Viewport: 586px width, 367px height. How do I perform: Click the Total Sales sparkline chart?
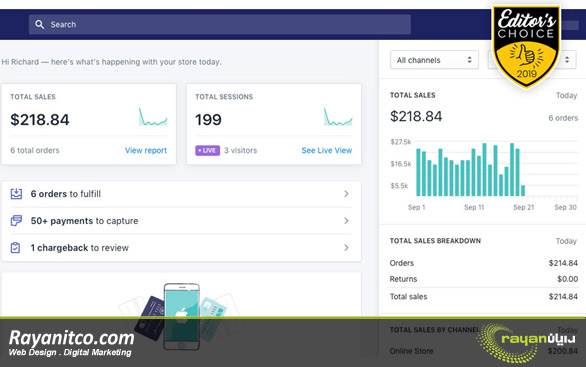[x=153, y=117]
